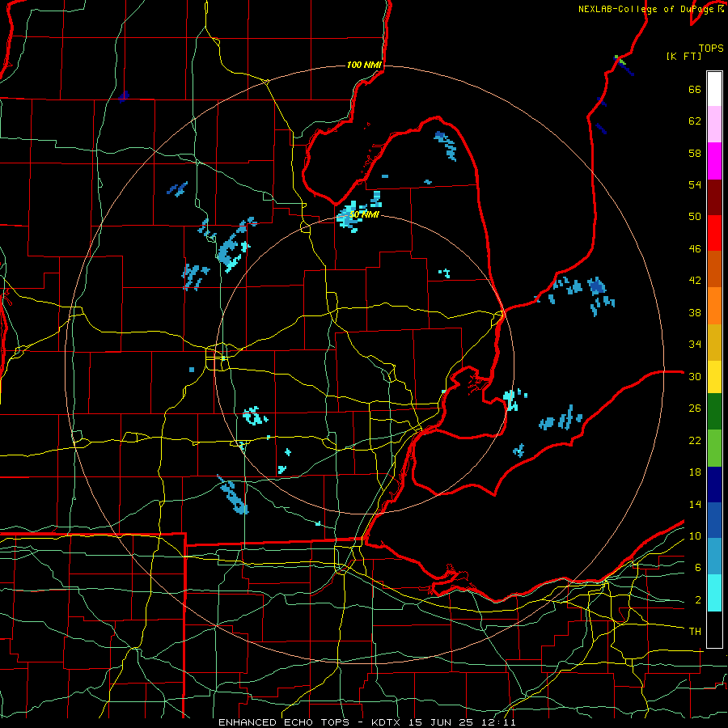Click the "18" legend value
The image size is (728, 728).
point(695,472)
